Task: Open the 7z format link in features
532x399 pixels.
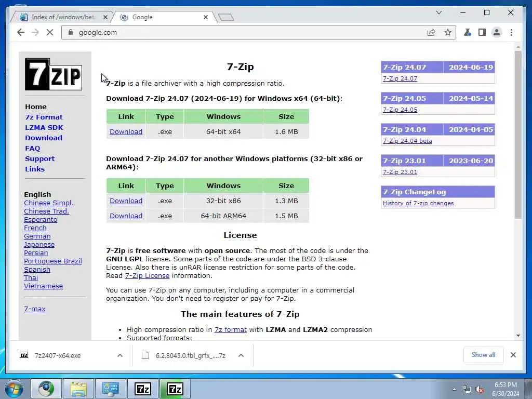Action: pyautogui.click(x=231, y=329)
